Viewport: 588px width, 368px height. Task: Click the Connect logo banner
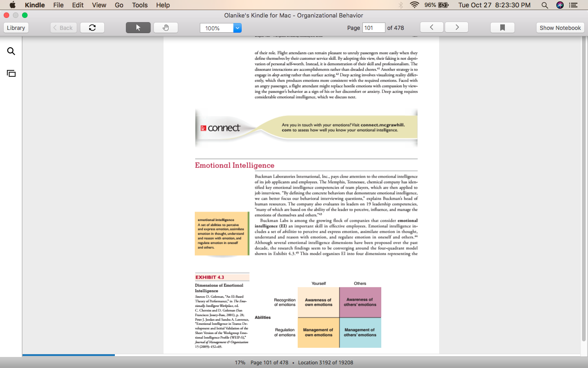coord(220,128)
